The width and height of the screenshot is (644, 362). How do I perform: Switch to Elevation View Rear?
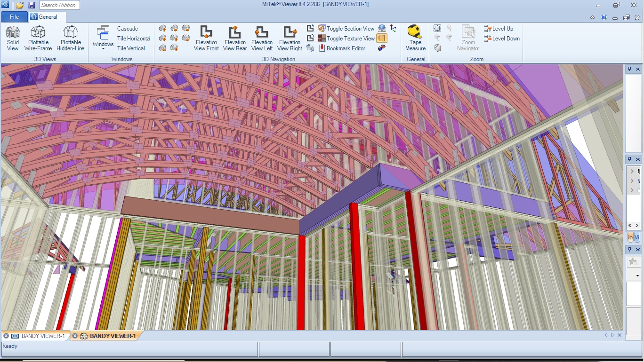point(235,38)
